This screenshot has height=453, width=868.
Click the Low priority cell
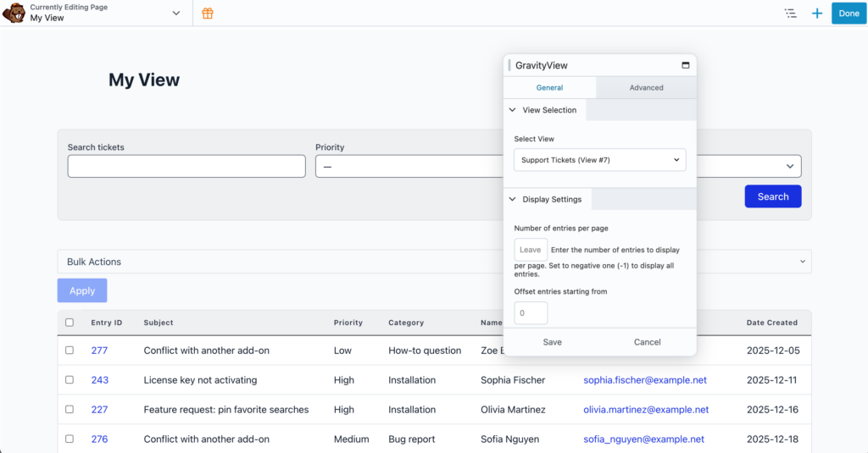342,350
